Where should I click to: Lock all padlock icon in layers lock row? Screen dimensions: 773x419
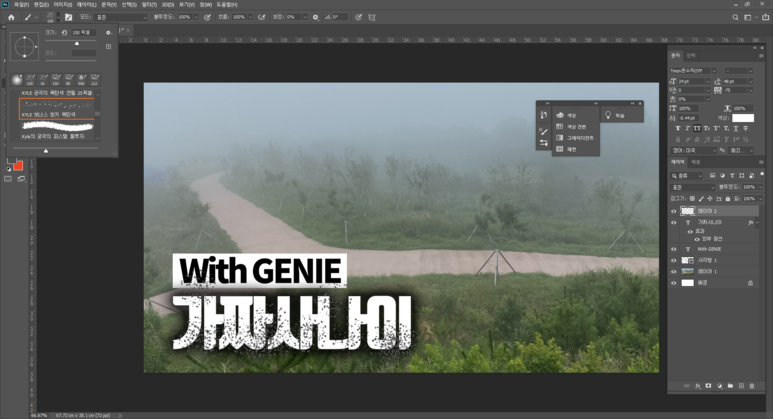click(727, 199)
